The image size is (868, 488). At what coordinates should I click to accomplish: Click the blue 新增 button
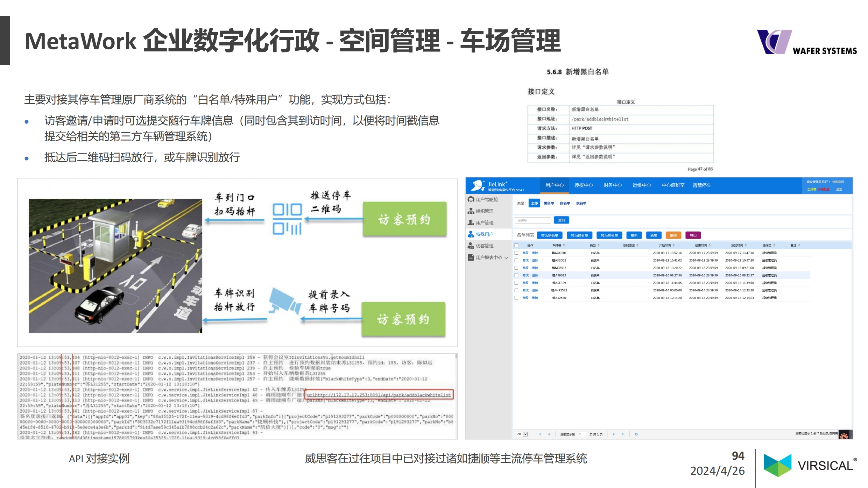coord(654,235)
